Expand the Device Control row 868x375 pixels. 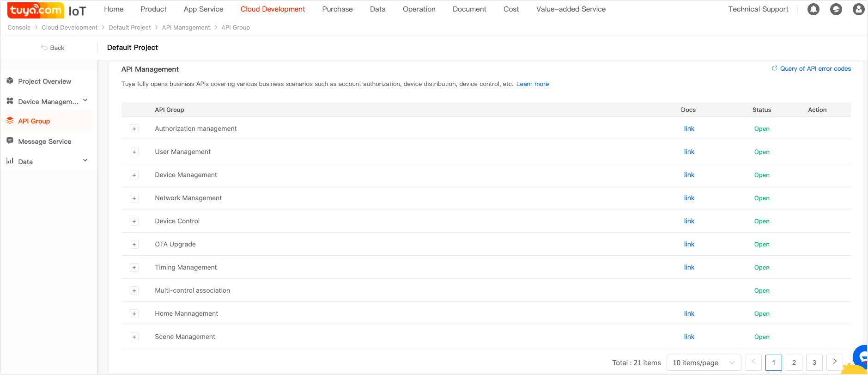(x=134, y=221)
